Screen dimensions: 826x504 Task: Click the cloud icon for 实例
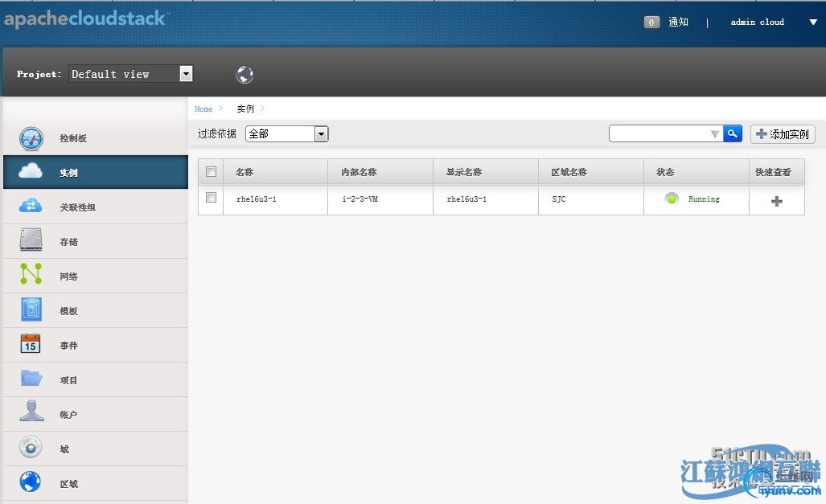[31, 170]
